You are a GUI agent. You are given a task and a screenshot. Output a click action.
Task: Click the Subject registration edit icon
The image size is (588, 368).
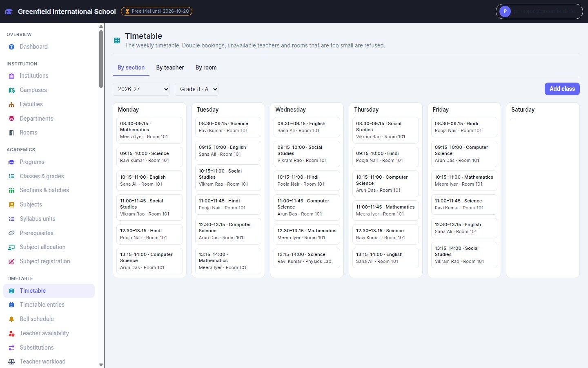pos(11,262)
